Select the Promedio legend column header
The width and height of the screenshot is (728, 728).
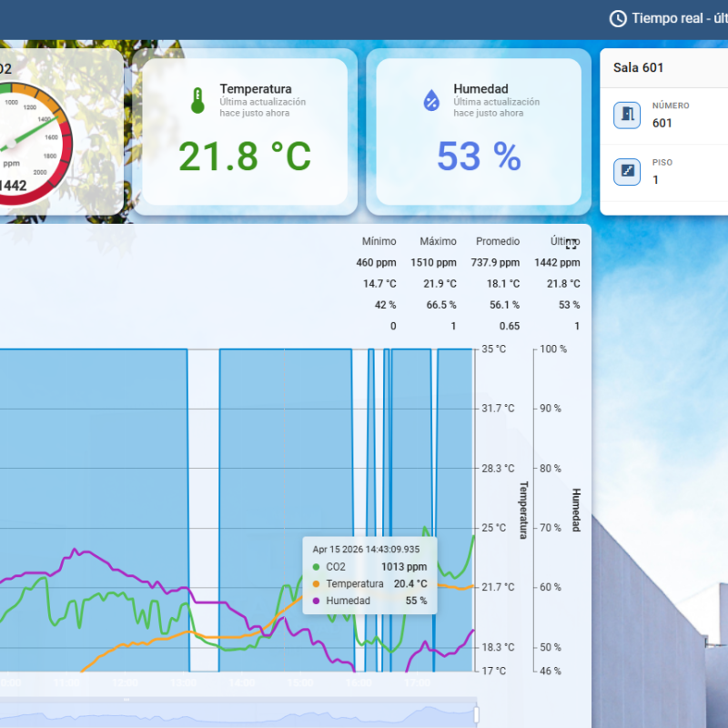(498, 241)
